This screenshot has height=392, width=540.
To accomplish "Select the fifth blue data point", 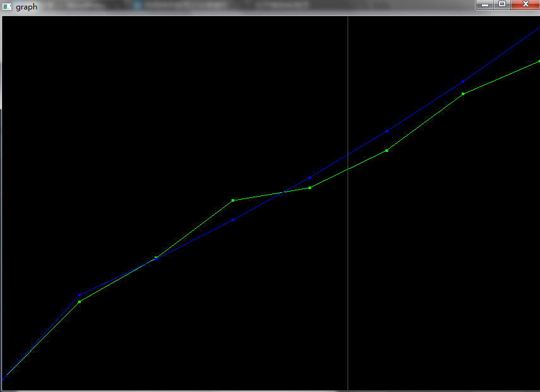I will tap(310, 178).
